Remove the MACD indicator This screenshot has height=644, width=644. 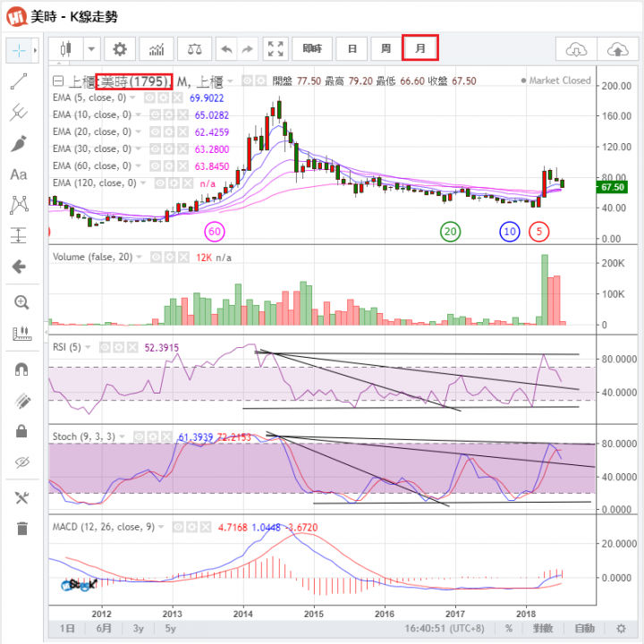coord(206,527)
